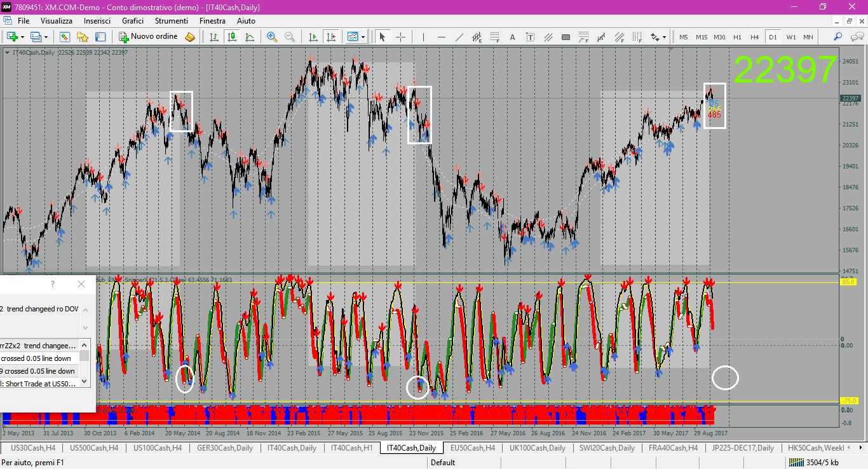
Task: Open the Navigator window star-folder icon
Action: coord(83,37)
